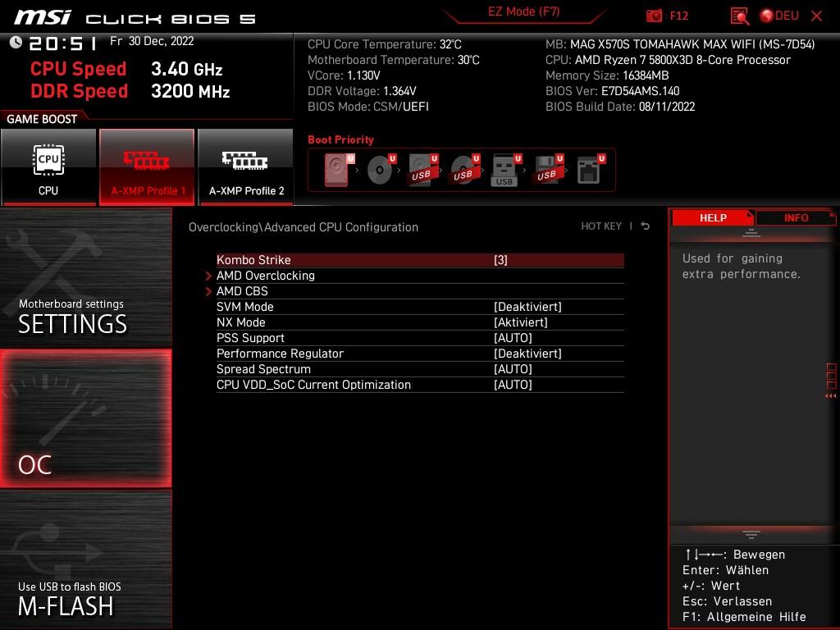The height and width of the screenshot is (630, 840).
Task: Switch to the HELP tab
Action: (713, 217)
